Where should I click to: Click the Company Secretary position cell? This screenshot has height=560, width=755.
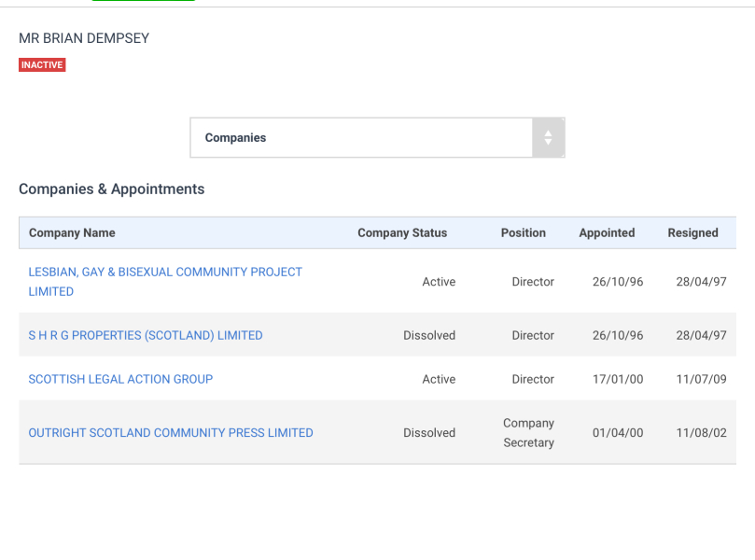(528, 433)
